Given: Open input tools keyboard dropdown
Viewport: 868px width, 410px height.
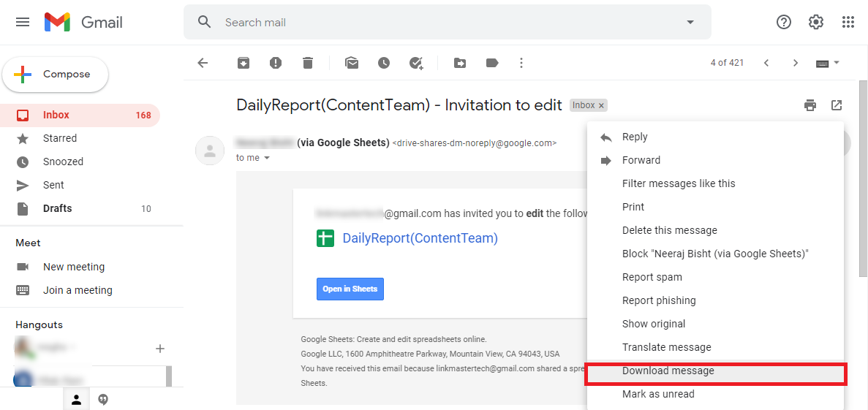Looking at the screenshot, I should [x=828, y=63].
